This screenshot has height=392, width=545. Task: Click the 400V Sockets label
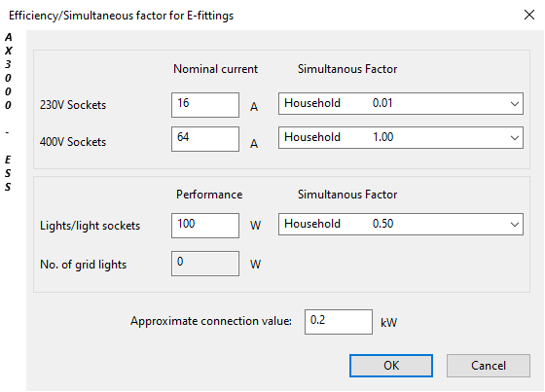click(73, 142)
